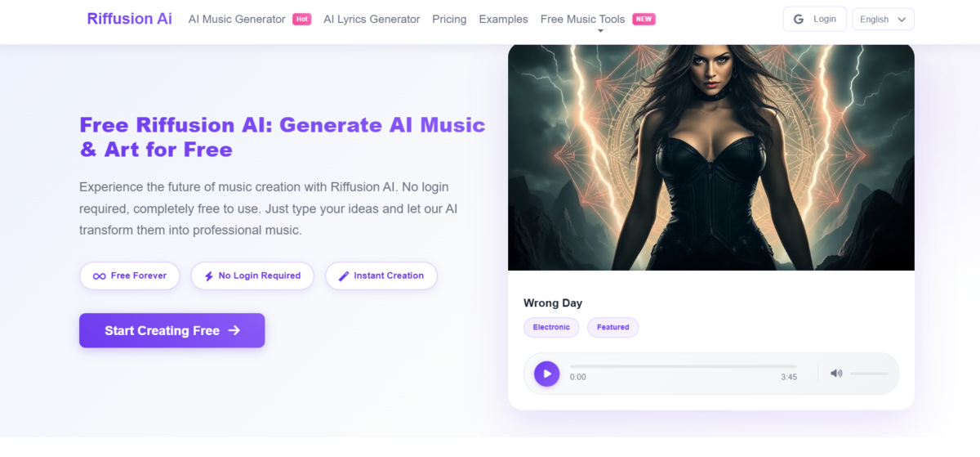Image resolution: width=980 pixels, height=457 pixels.
Task: Click the Google icon beside Login
Action: tap(799, 19)
